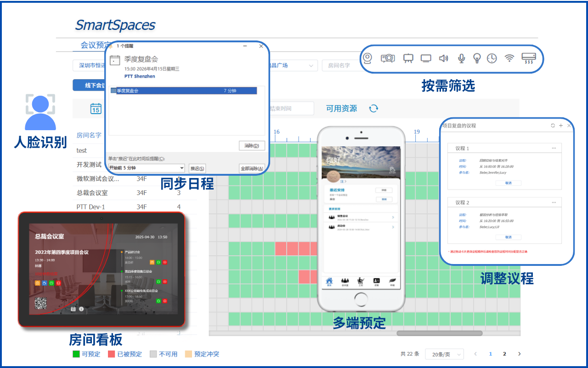The height and width of the screenshot is (368, 588).
Task: Go to page 2 of results
Action: point(504,354)
